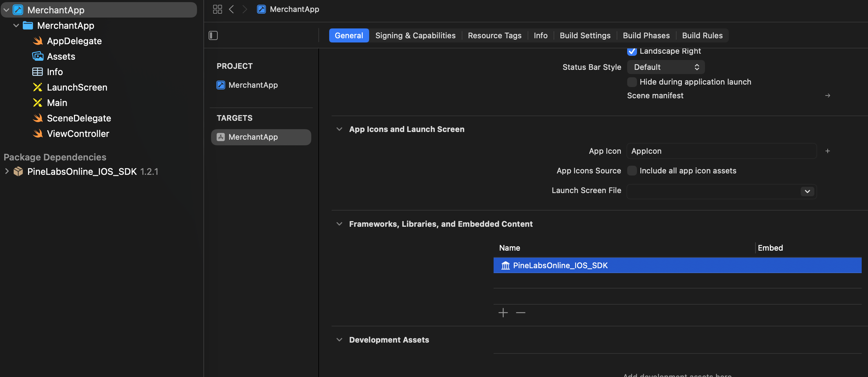Open the Scene manifest arrow link

pos(827,95)
